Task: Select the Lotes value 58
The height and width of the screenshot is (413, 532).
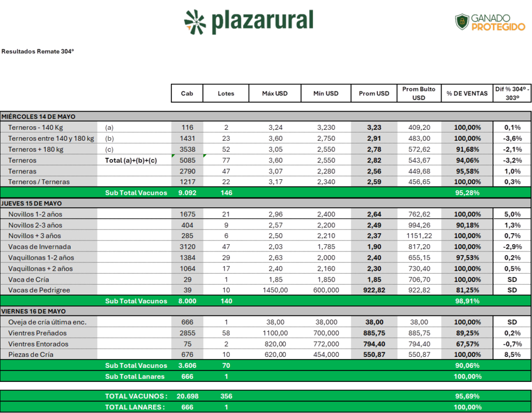Action: (x=226, y=333)
